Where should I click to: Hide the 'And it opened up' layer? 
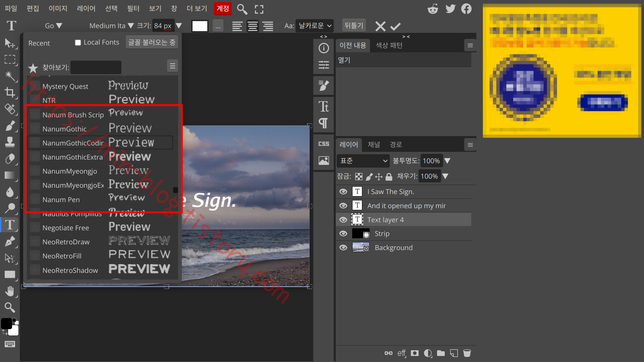point(343,205)
